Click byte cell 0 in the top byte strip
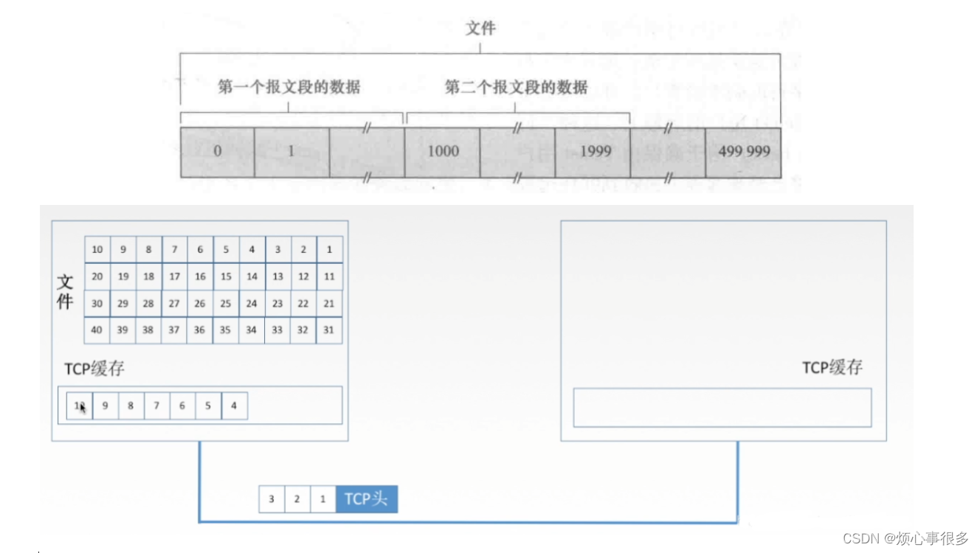This screenshot has width=980, height=553. pyautogui.click(x=218, y=152)
